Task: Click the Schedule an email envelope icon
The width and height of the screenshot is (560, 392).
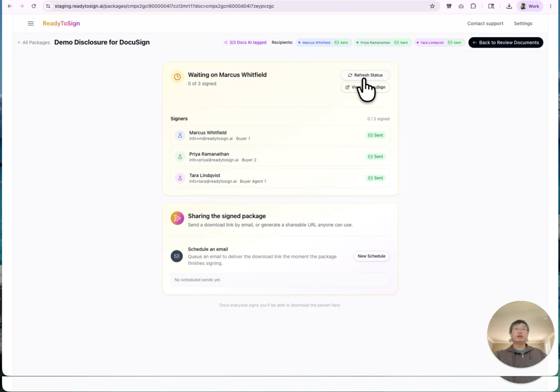Action: (x=177, y=256)
